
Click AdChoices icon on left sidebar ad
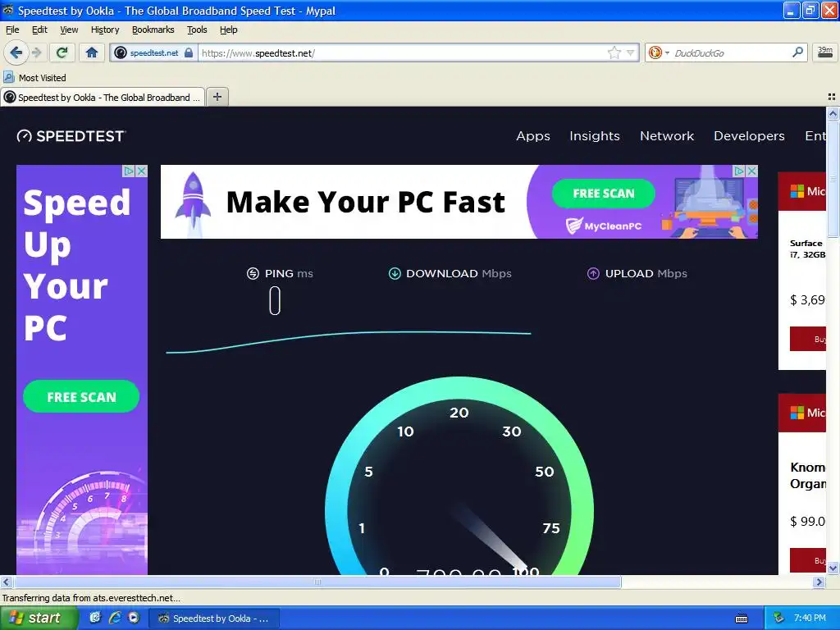click(129, 171)
